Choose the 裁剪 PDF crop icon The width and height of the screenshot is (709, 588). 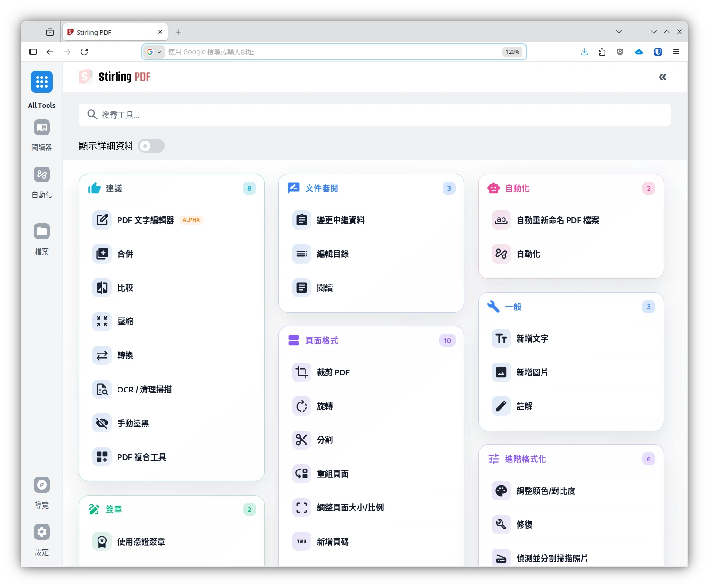[302, 372]
